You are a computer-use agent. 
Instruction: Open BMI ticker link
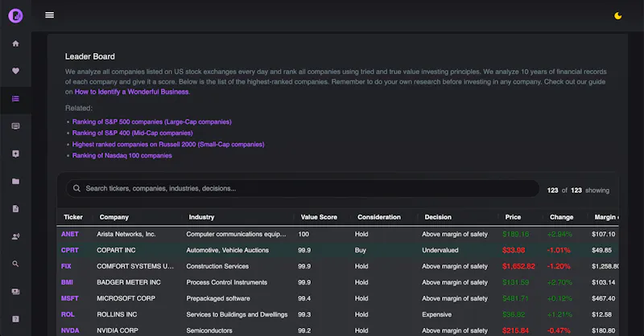pos(67,282)
